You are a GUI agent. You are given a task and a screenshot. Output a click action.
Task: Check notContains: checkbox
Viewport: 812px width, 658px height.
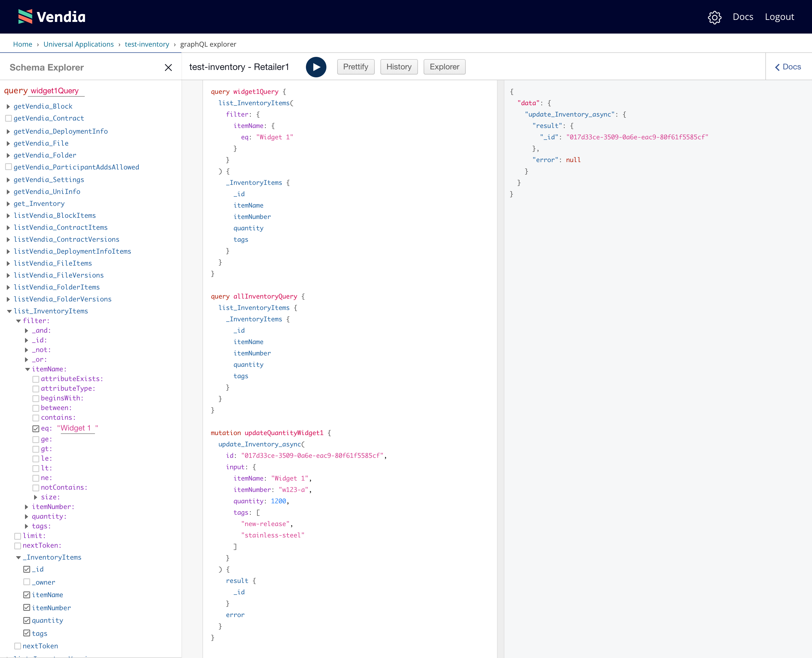pos(36,488)
